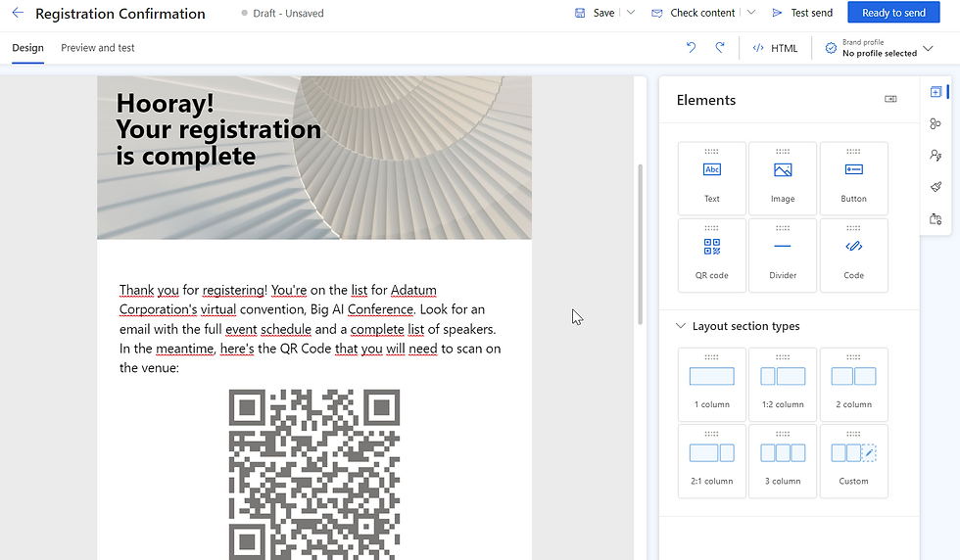The width and height of the screenshot is (960, 560).
Task: Select the Divider element tile
Action: (783, 256)
